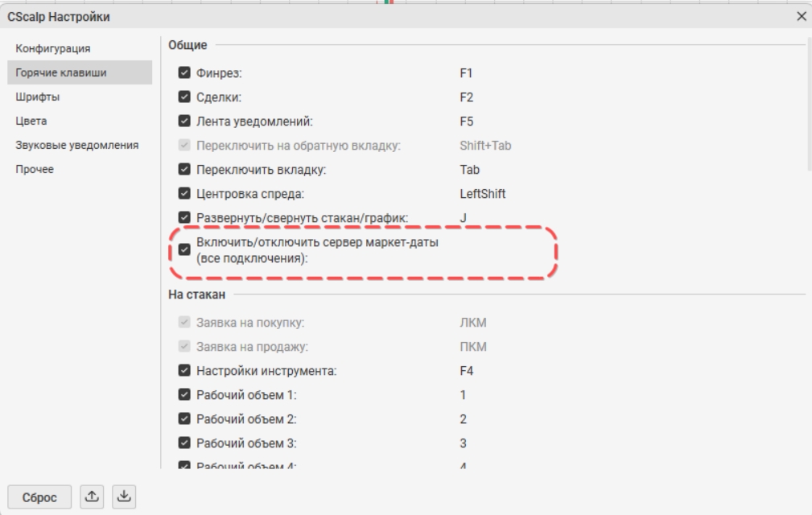Select Звуковые уведомления in sidebar

[x=76, y=145]
